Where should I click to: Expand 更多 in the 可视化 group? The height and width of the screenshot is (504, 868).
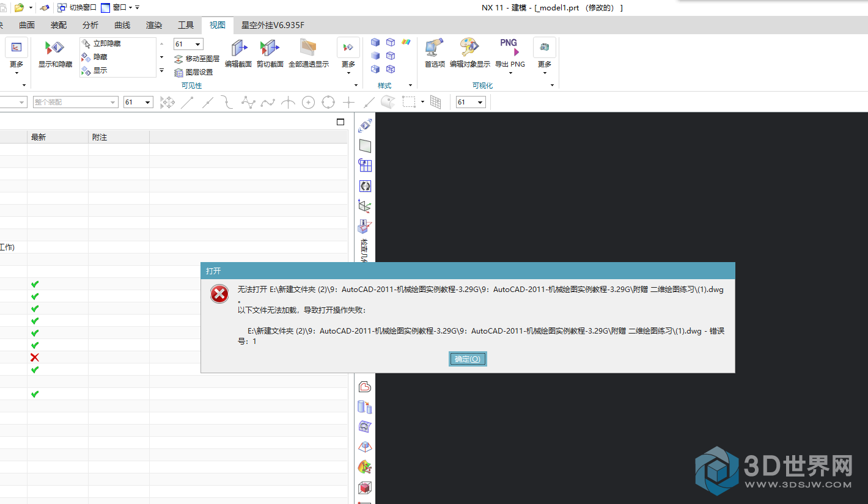(544, 55)
